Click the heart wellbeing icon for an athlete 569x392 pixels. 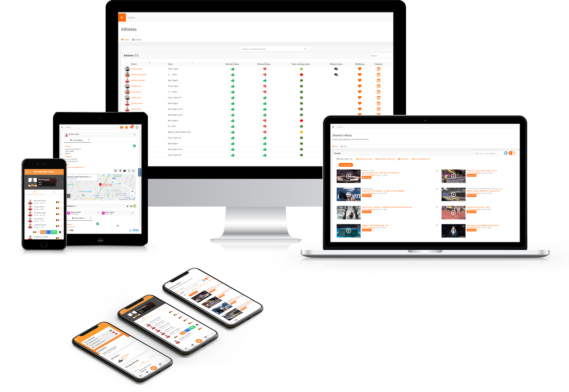point(359,69)
